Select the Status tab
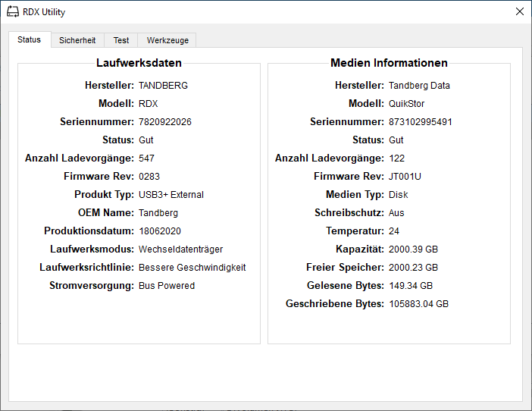This screenshot has height=411, width=532. coord(30,39)
